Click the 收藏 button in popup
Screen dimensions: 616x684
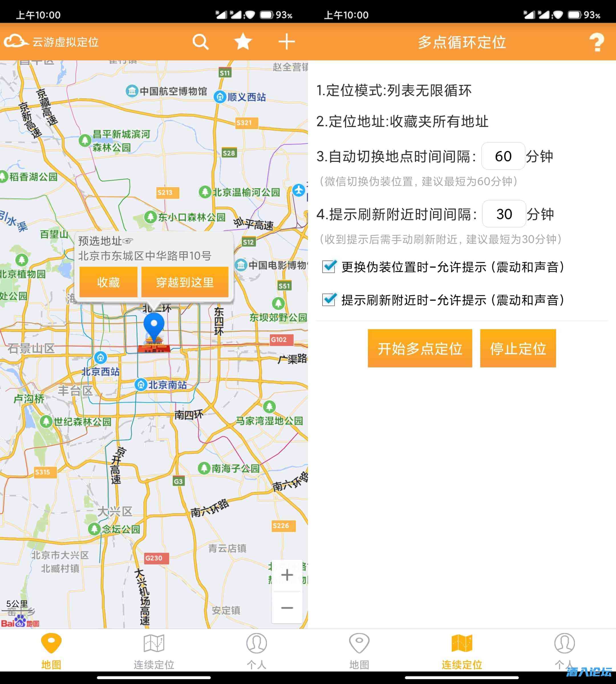[x=108, y=282]
